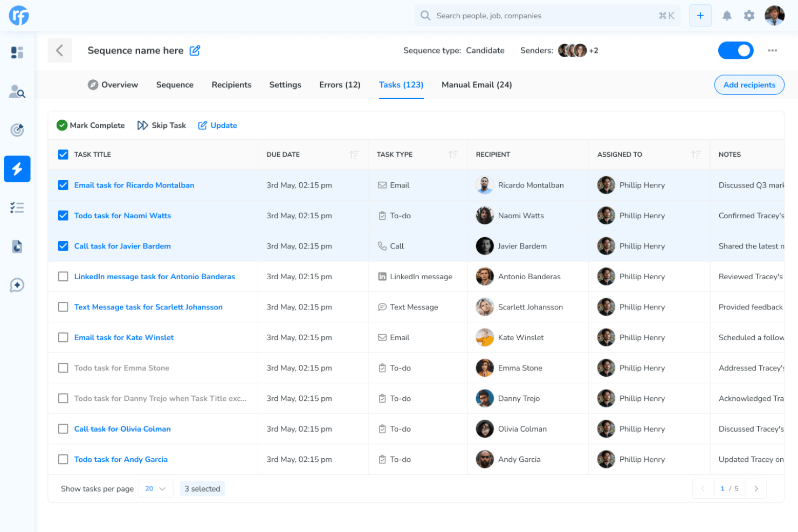Check the Scarlett Johansson task checkbox

[63, 307]
